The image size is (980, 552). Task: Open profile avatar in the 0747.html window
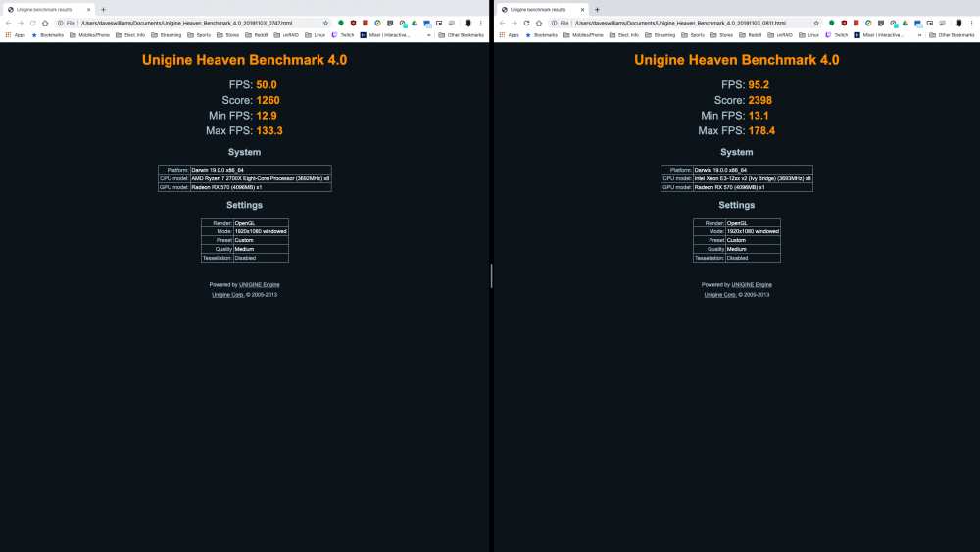pos(467,24)
